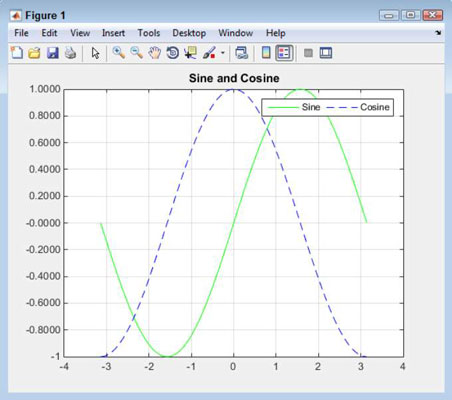Save the figure with floppy disk icon
Screen dimensions: 452x400
coord(52,53)
